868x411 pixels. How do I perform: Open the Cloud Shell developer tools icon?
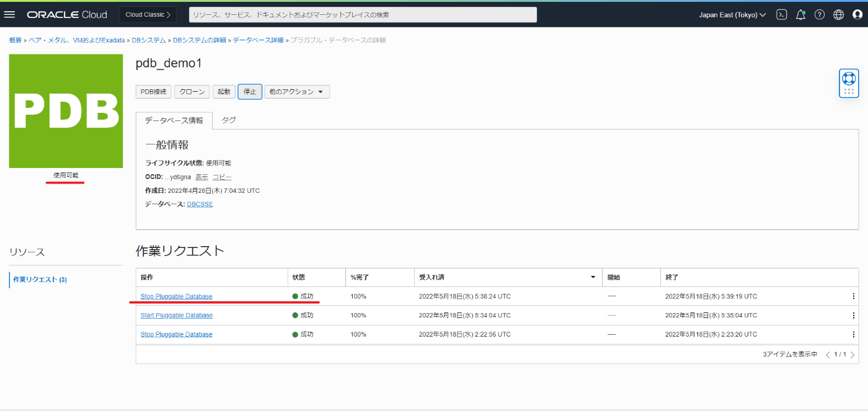pos(782,14)
